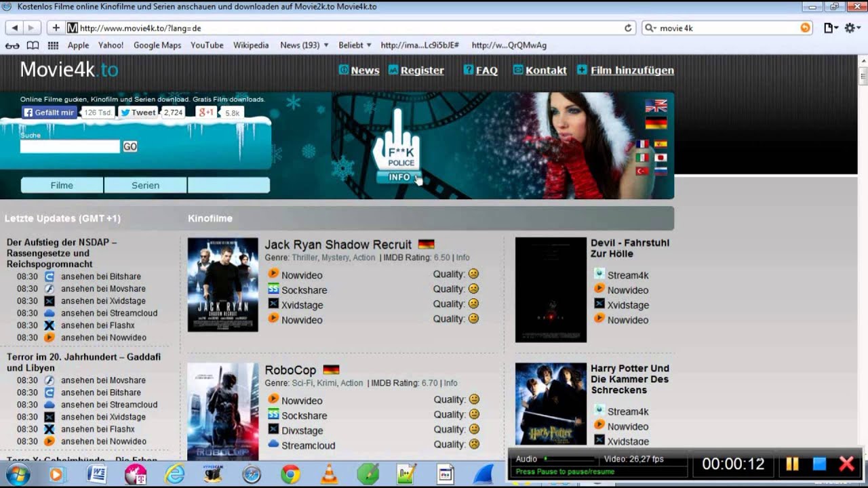868x488 pixels.
Task: Expand the Beliebt bookmark dropdown
Action: [355, 45]
